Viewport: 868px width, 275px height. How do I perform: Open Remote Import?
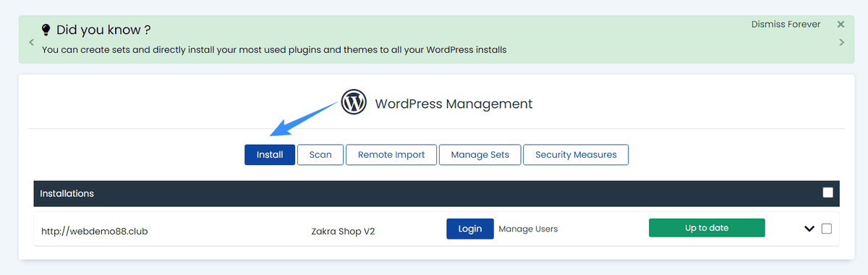tap(391, 155)
